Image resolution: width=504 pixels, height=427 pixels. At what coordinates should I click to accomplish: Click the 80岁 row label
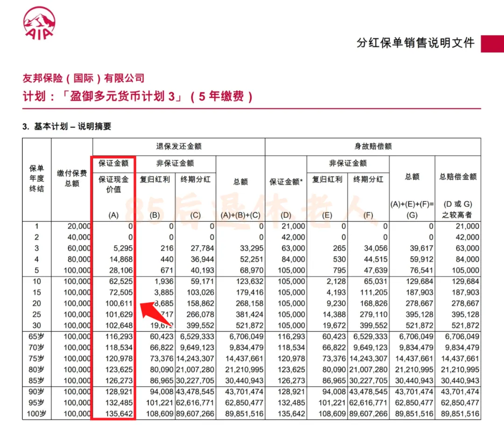[x=36, y=370]
